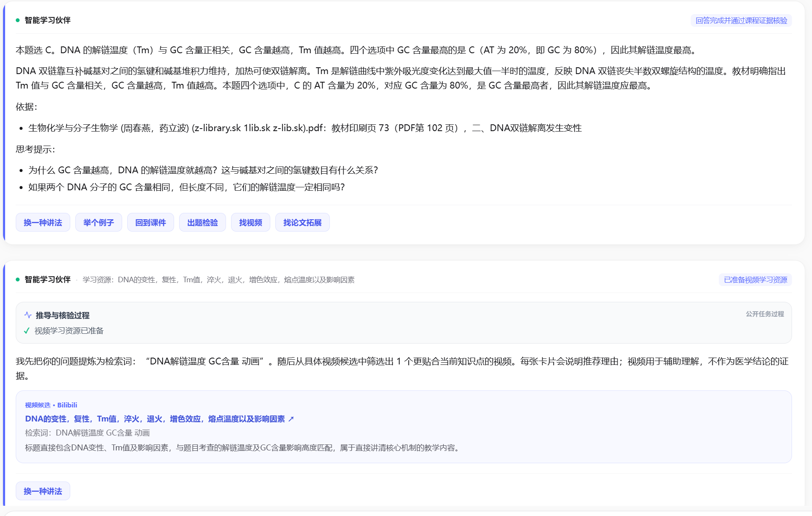Click the 视频学习资源已准备 status text

(69, 331)
